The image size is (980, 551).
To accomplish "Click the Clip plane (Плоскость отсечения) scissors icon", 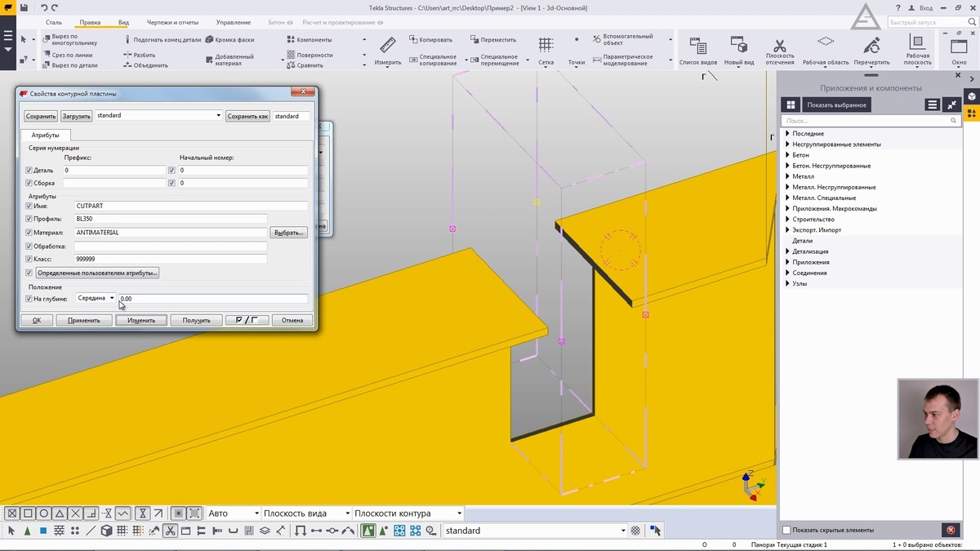I will [779, 46].
